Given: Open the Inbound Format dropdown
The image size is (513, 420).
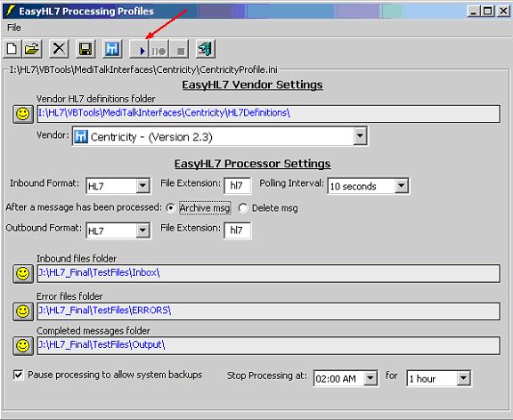Looking at the screenshot, I should (x=142, y=186).
